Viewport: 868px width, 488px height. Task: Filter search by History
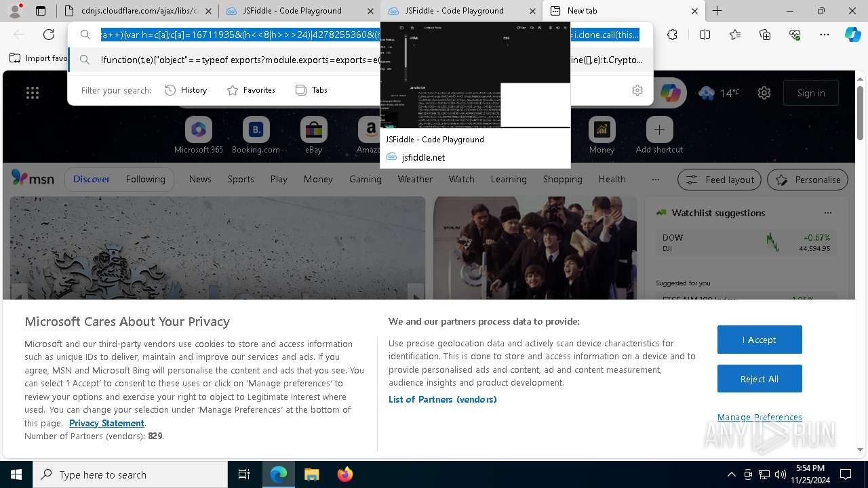tap(186, 90)
